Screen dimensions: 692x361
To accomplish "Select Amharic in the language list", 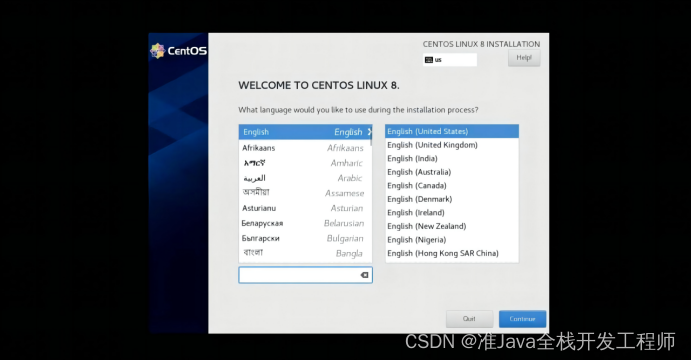I will click(305, 163).
